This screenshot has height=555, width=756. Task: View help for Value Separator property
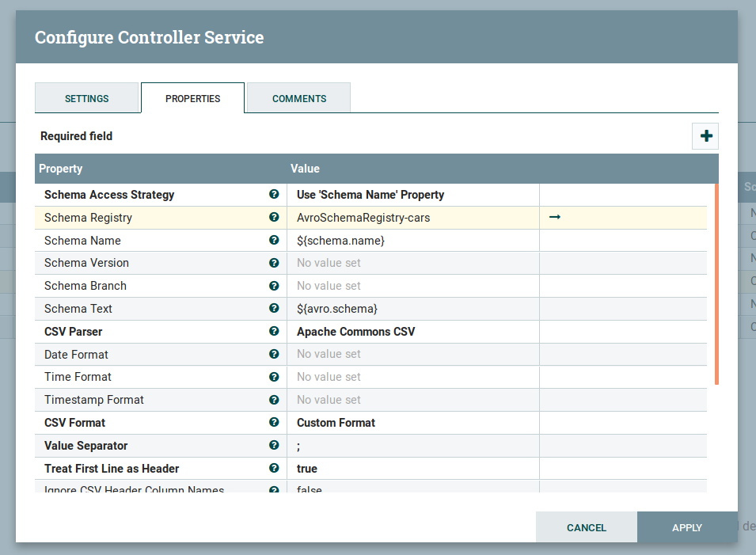(x=274, y=445)
